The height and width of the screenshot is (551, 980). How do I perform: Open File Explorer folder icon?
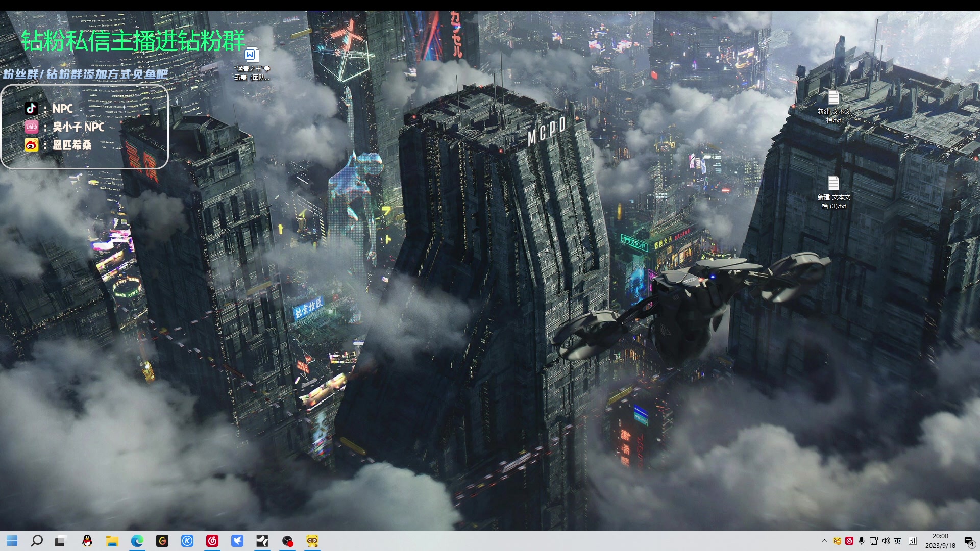pyautogui.click(x=112, y=541)
